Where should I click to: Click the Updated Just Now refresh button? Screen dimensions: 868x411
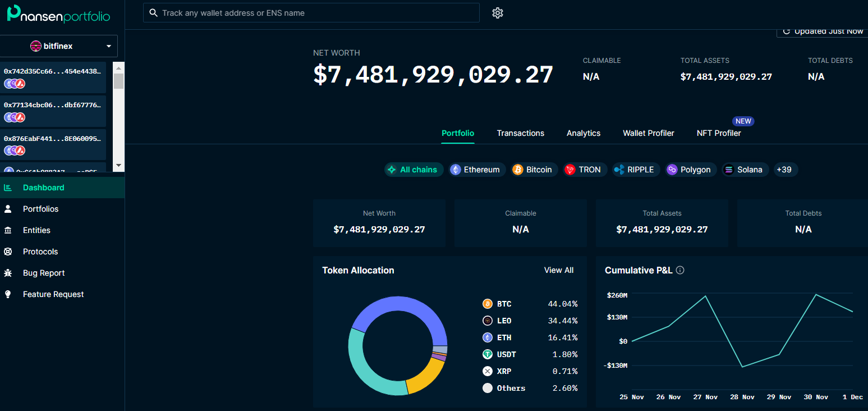click(823, 31)
